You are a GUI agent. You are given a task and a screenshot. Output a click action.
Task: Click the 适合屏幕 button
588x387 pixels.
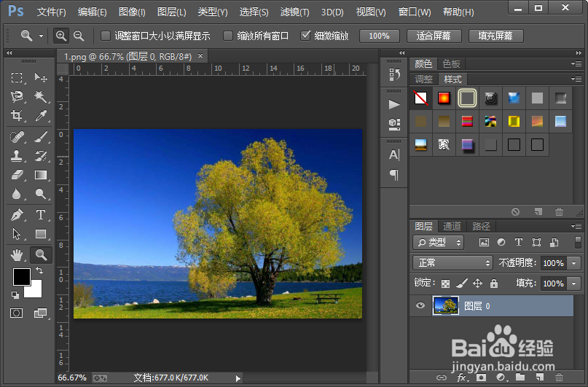click(x=434, y=36)
